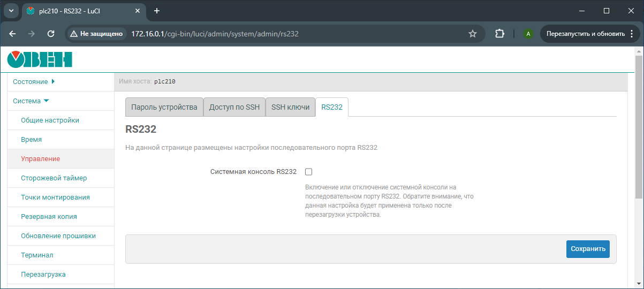644x289 pixels.
Task: Click the OWEN logo in header
Action: 40,59
